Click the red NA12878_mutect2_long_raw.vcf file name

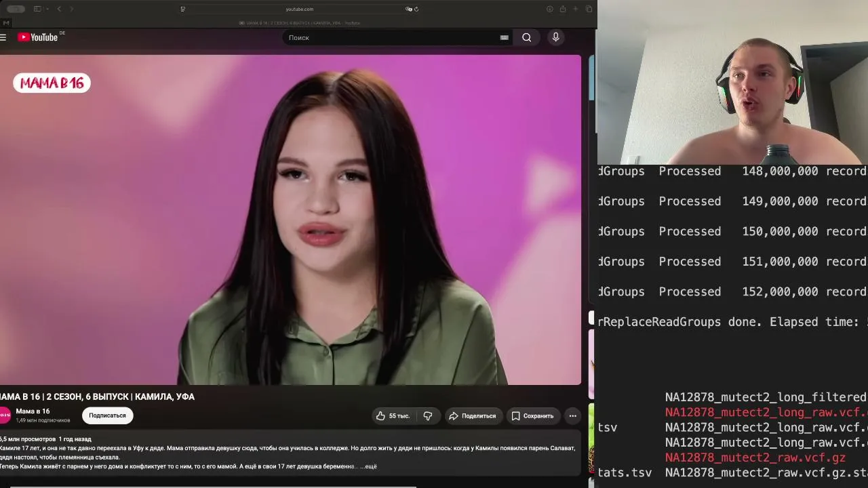766,413
